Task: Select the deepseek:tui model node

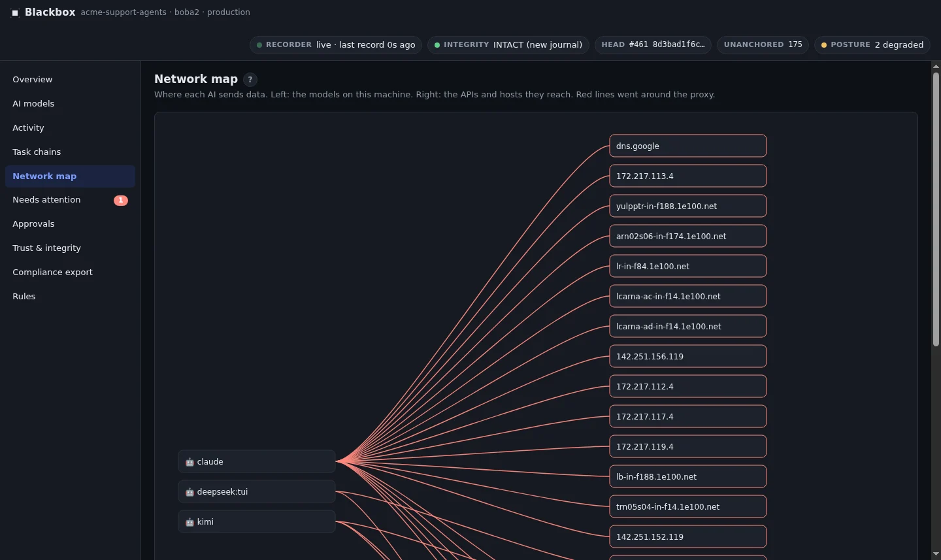Action: tap(257, 492)
